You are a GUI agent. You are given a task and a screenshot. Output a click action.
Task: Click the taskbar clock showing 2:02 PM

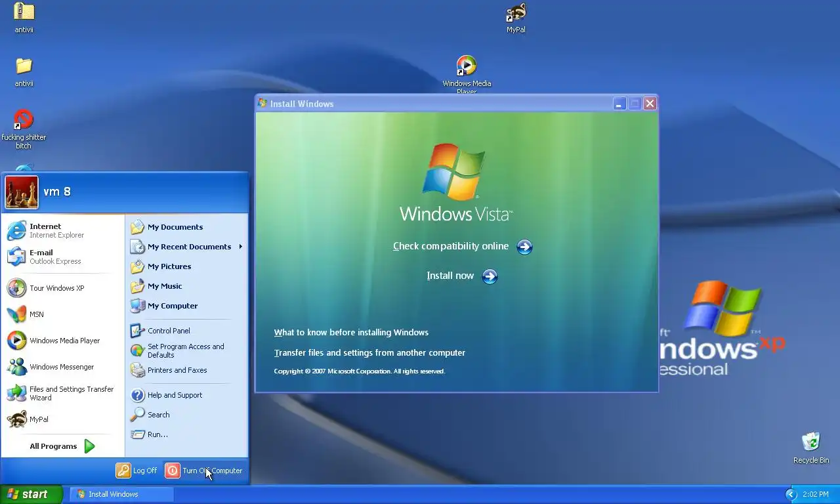pos(816,494)
